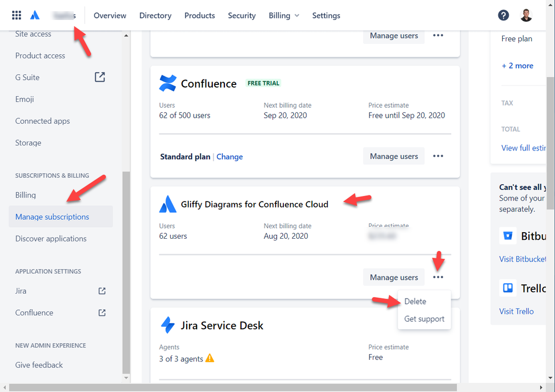Open the user profile avatar
Screen dimensions: 555x392
pos(526,15)
